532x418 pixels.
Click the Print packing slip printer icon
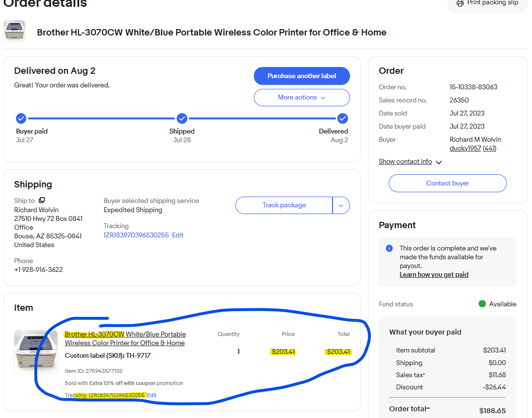pyautogui.click(x=460, y=3)
